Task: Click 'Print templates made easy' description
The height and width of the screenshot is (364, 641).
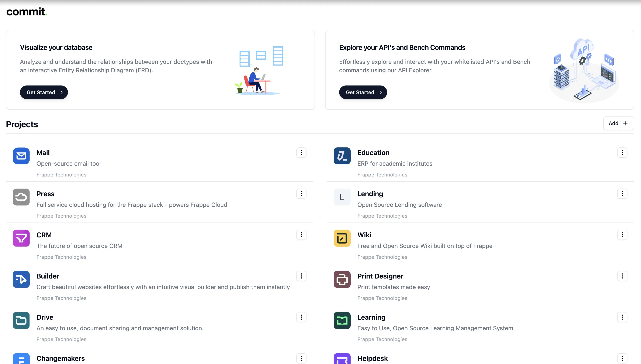Action: 393,287
